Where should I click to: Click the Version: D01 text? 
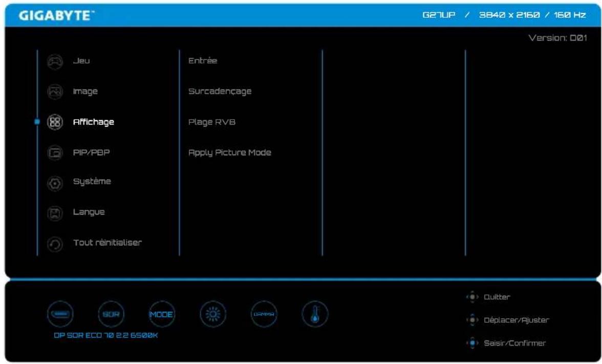[x=557, y=38]
